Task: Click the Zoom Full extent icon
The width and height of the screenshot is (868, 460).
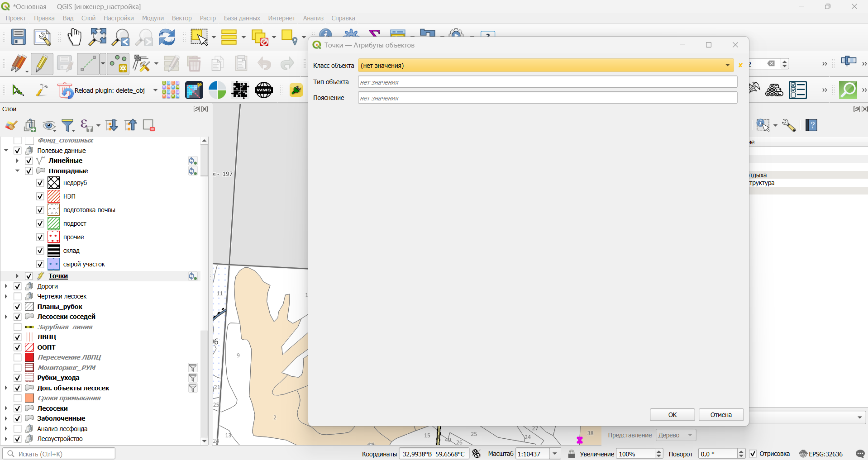Action: [x=98, y=37]
